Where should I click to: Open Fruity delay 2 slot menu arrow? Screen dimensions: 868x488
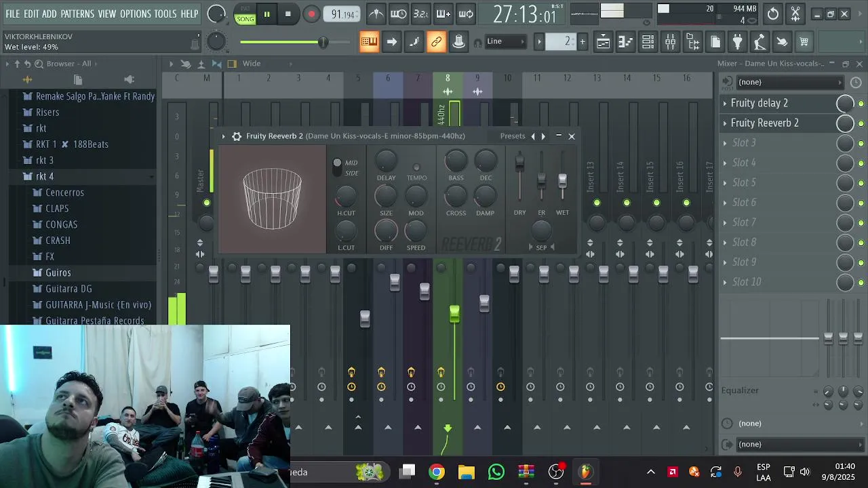coord(725,103)
